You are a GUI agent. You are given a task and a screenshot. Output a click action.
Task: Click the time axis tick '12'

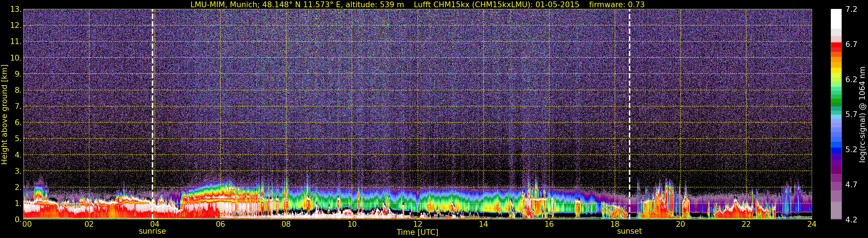coord(417,224)
